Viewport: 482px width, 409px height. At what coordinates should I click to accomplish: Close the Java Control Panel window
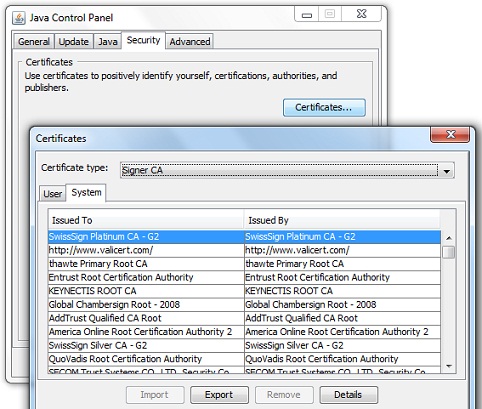[x=361, y=14]
